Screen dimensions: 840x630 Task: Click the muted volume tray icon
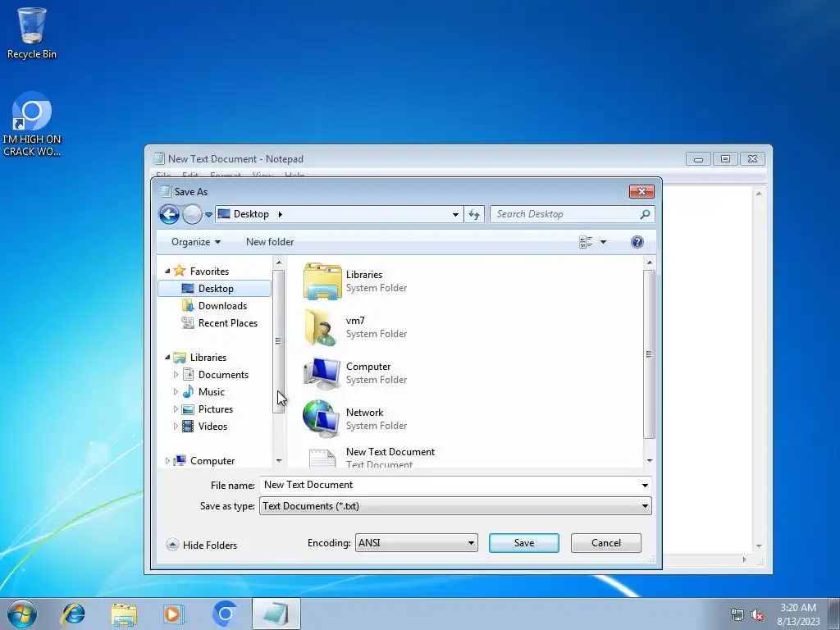pyautogui.click(x=757, y=614)
